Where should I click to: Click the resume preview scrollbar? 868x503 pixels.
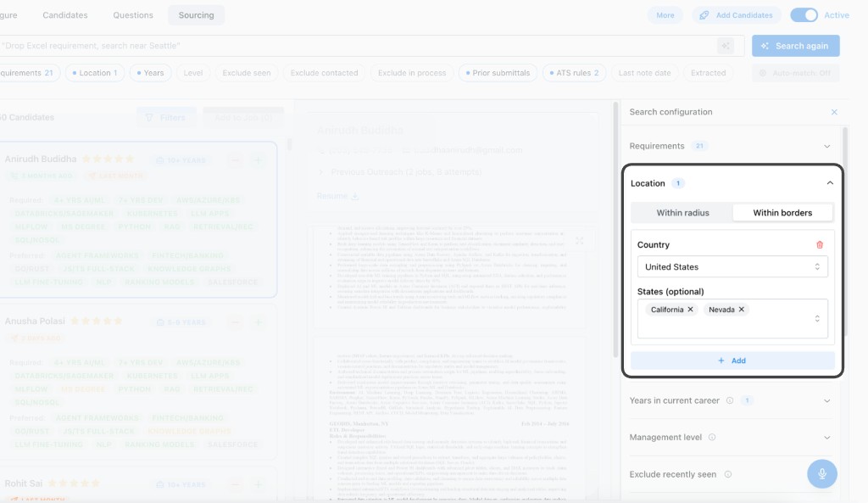coord(615,230)
